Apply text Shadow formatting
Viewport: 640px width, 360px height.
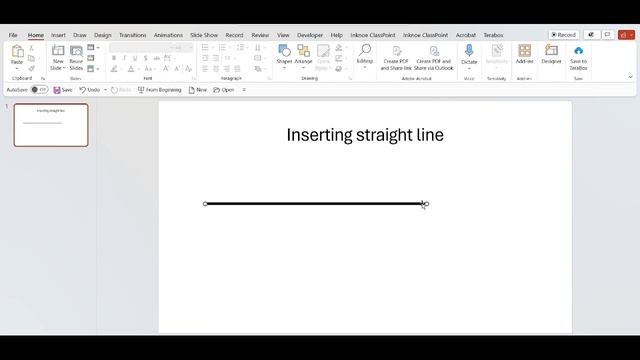[146, 58]
